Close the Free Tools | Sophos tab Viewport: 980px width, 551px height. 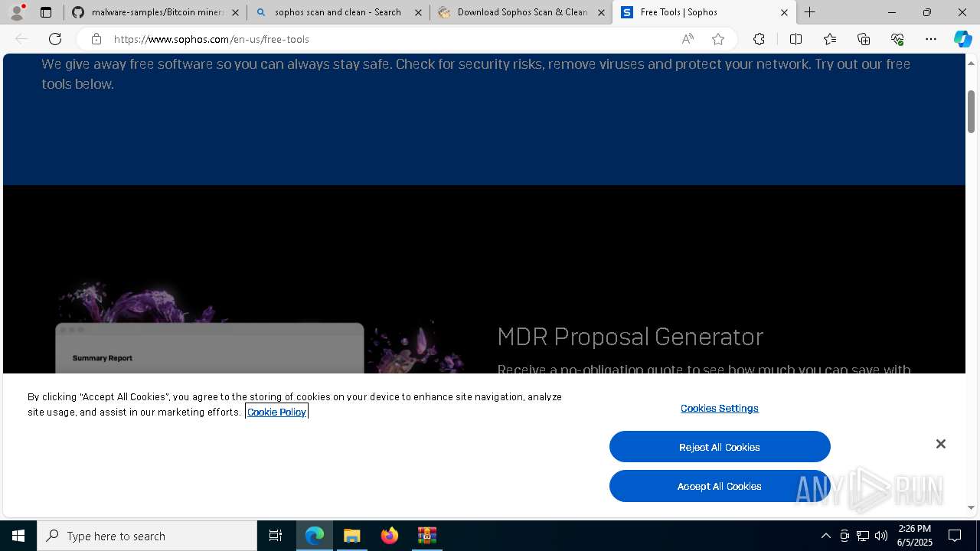(x=784, y=12)
